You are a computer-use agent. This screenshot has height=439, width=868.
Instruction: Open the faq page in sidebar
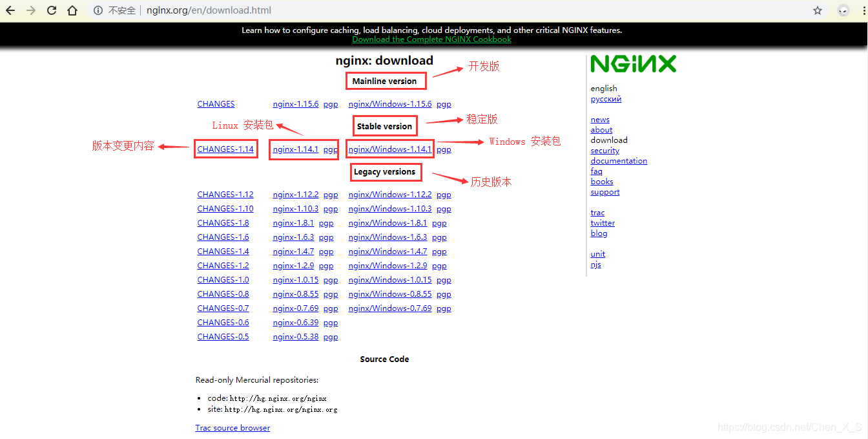(596, 171)
